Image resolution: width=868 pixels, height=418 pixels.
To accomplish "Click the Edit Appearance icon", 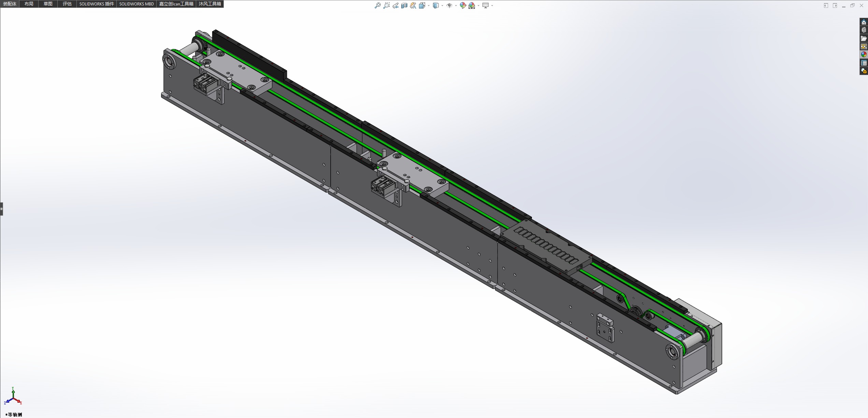I will tap(463, 5).
